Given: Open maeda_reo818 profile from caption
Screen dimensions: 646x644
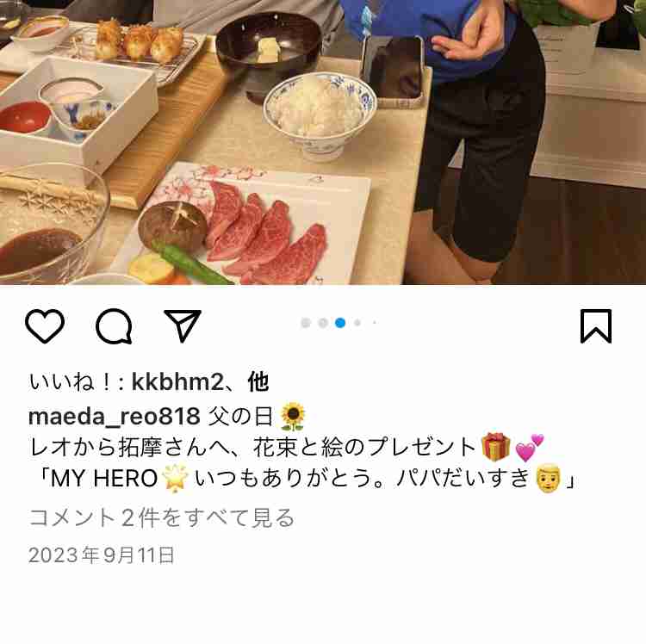Looking at the screenshot, I should click(x=114, y=417).
